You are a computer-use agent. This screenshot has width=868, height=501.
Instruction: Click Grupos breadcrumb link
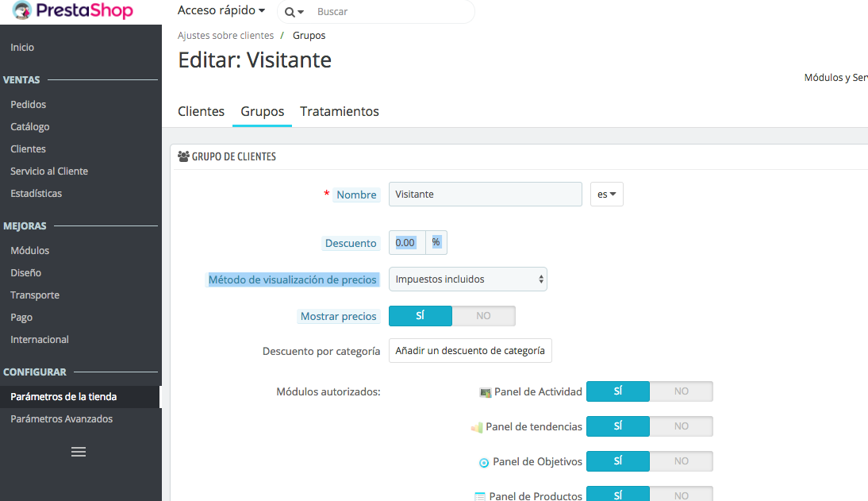309,36
